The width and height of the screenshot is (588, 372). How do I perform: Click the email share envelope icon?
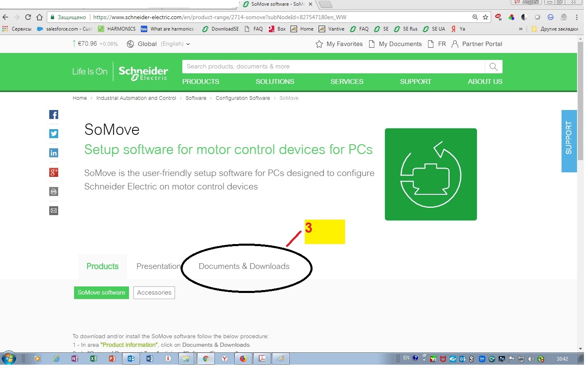[x=54, y=211]
